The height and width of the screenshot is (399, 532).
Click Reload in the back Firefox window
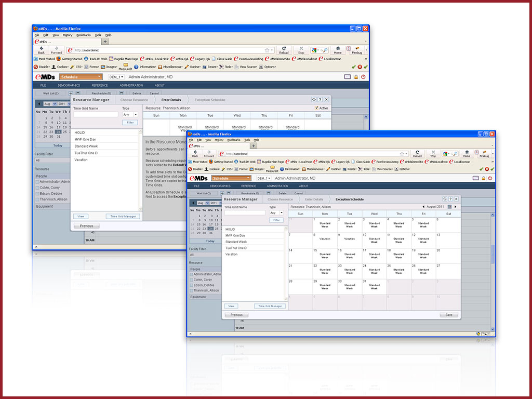pyautogui.click(x=284, y=50)
